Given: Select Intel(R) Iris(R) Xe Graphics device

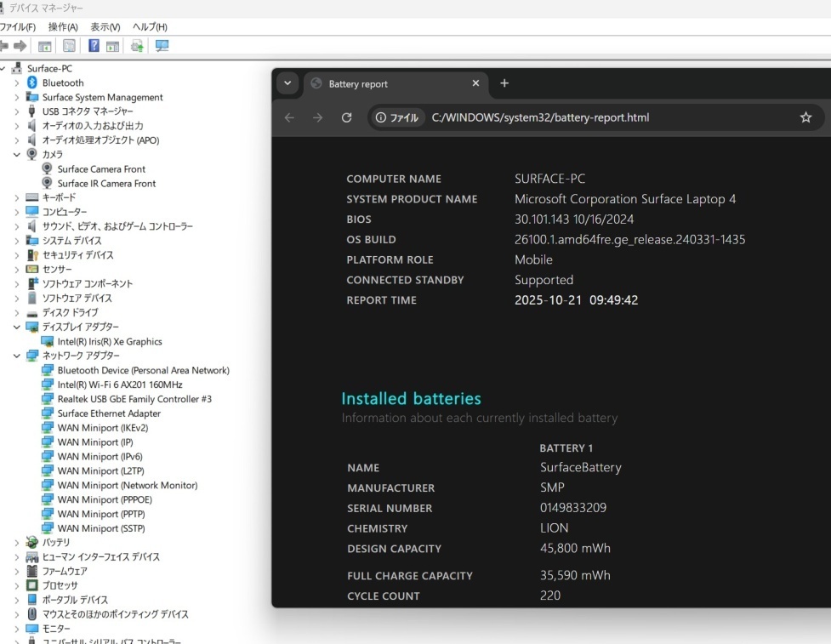Looking at the screenshot, I should coord(109,341).
